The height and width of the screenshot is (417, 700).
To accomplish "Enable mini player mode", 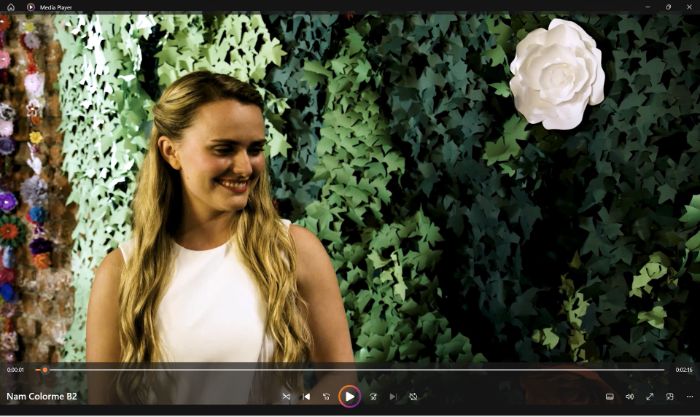I will [x=670, y=396].
